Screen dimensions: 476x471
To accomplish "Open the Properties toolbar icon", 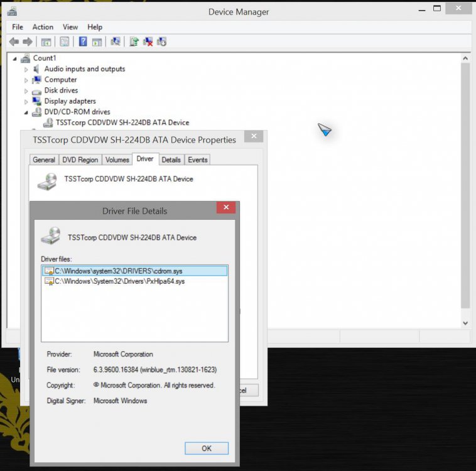I will [64, 41].
